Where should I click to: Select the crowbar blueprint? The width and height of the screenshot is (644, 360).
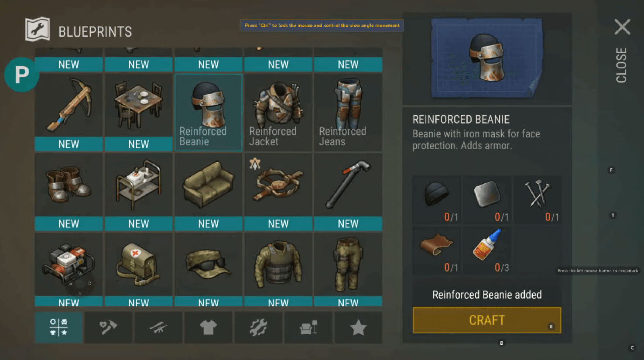tap(348, 192)
